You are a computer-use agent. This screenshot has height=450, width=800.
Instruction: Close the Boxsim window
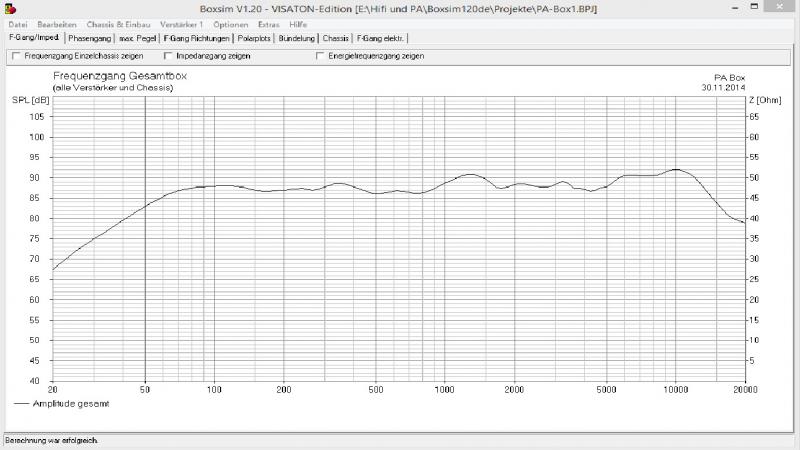pos(780,7)
